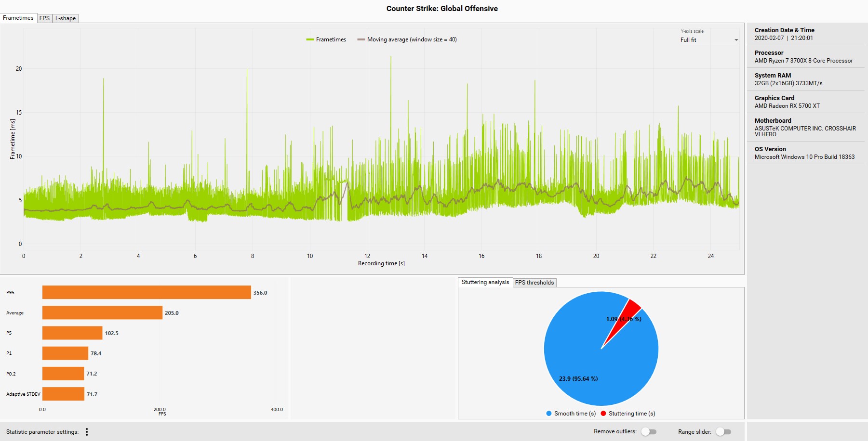Click the Y-axis scale caption
868x441 pixels.
coord(692,31)
